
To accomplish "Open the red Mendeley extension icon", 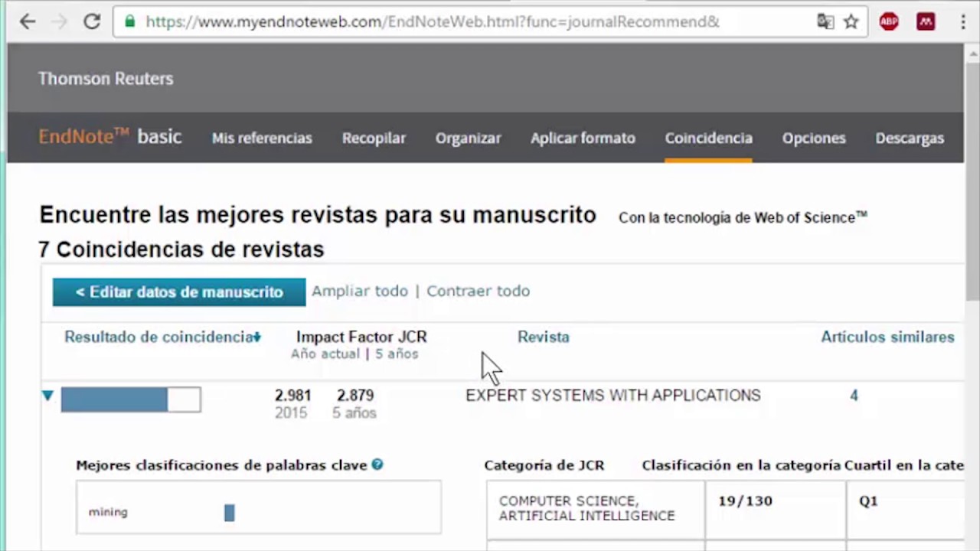I will pyautogui.click(x=926, y=21).
